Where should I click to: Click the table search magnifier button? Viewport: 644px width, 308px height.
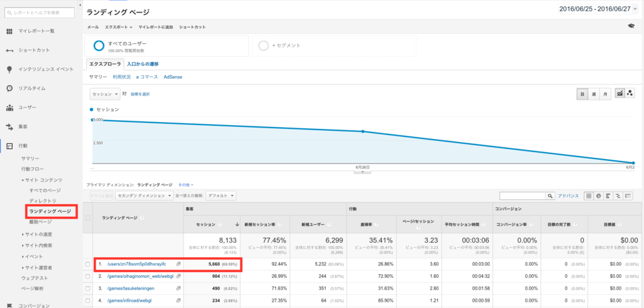pos(550,196)
